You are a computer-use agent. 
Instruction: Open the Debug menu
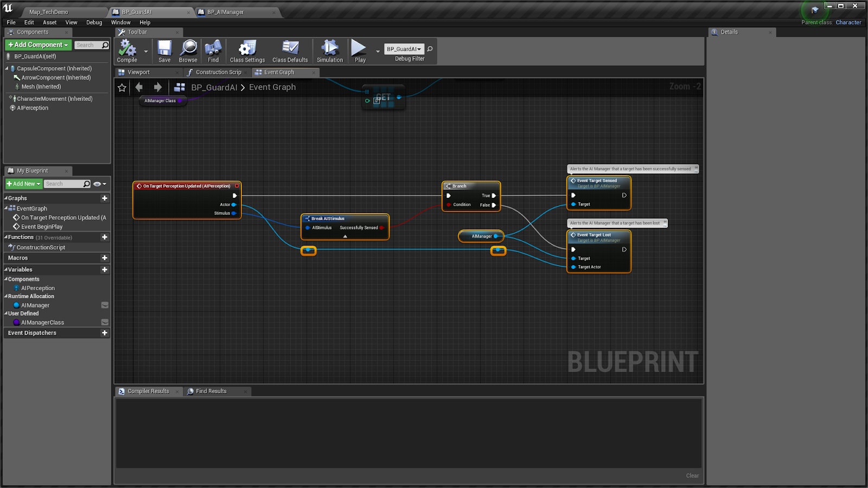[94, 22]
